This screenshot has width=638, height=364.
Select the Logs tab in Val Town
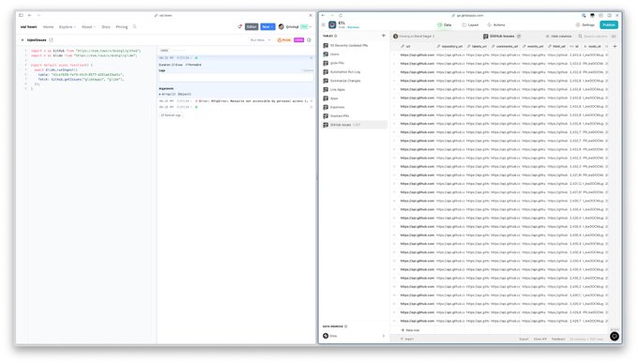click(164, 51)
